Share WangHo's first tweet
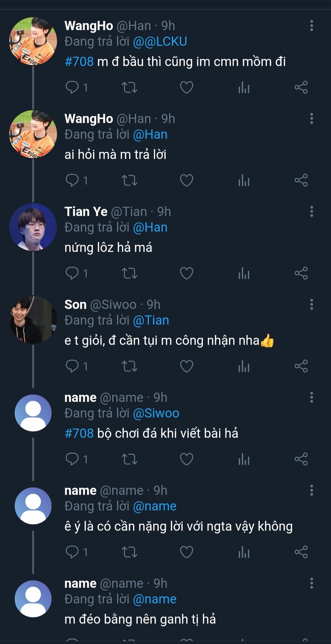331x644 pixels. pos(301,87)
